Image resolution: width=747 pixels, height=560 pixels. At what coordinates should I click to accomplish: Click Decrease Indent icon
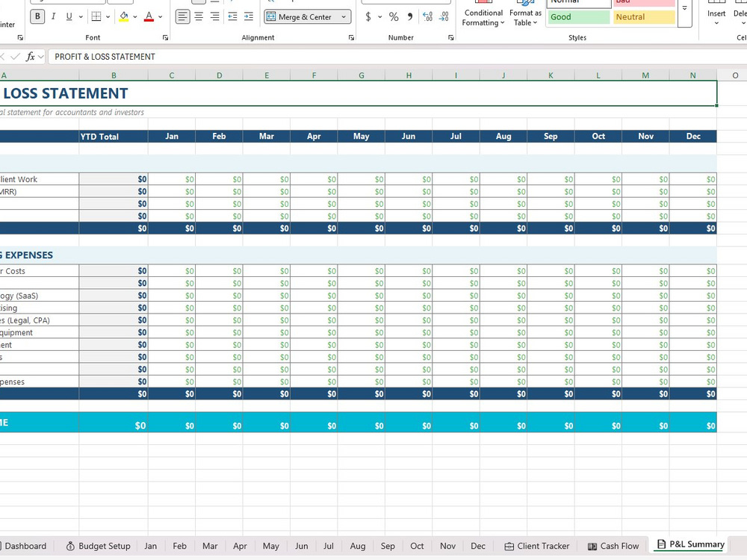coord(232,16)
